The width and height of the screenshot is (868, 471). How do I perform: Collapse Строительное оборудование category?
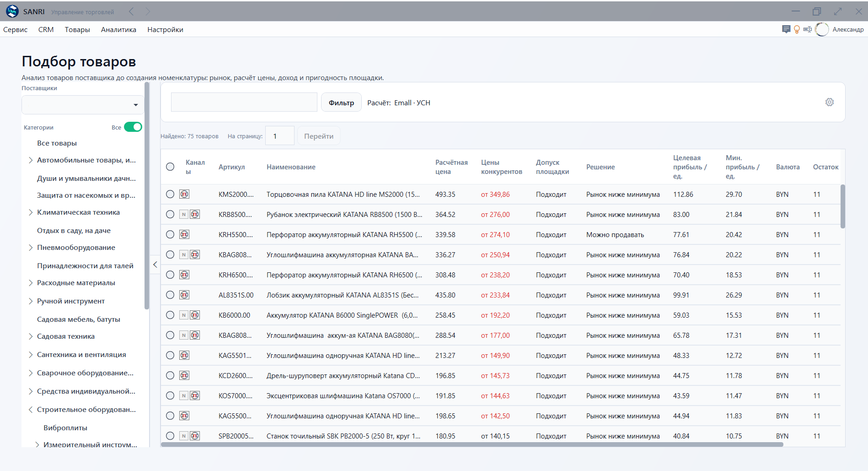coord(31,410)
